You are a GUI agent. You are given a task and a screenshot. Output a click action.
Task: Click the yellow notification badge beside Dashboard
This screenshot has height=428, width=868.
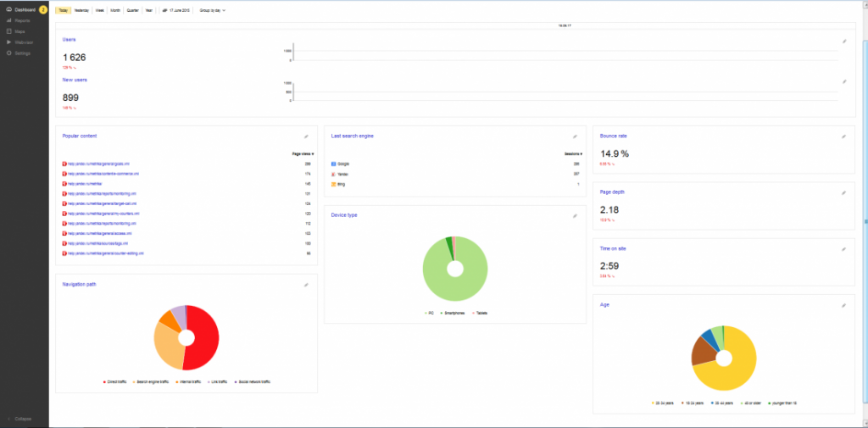[43, 9]
